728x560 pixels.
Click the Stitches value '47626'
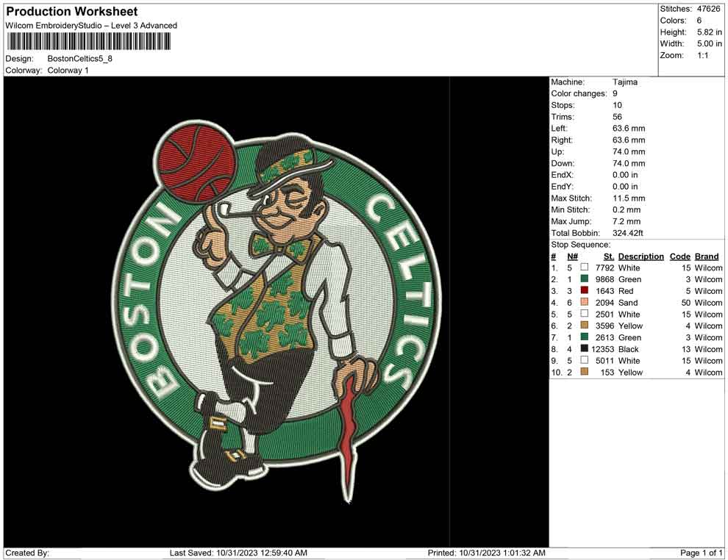708,9
